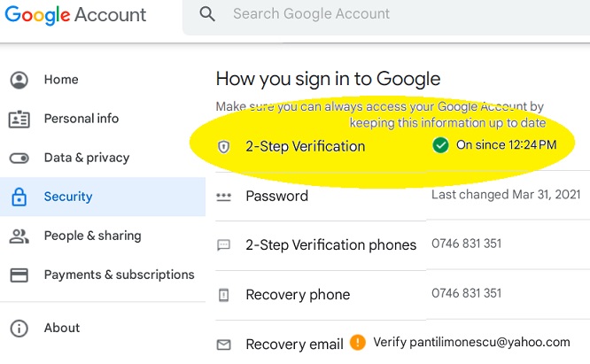
Task: Open the Password row
Action: (x=276, y=196)
